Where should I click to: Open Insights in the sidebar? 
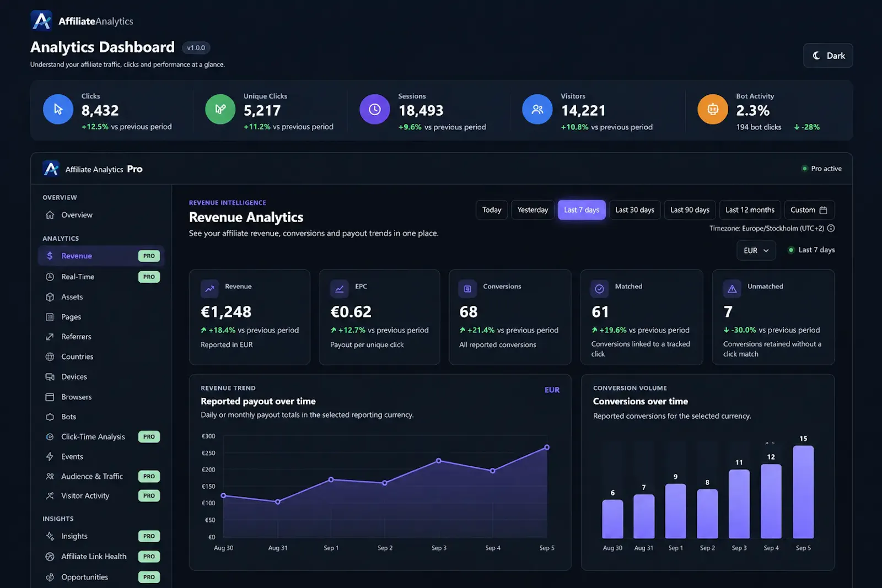[x=101, y=536]
